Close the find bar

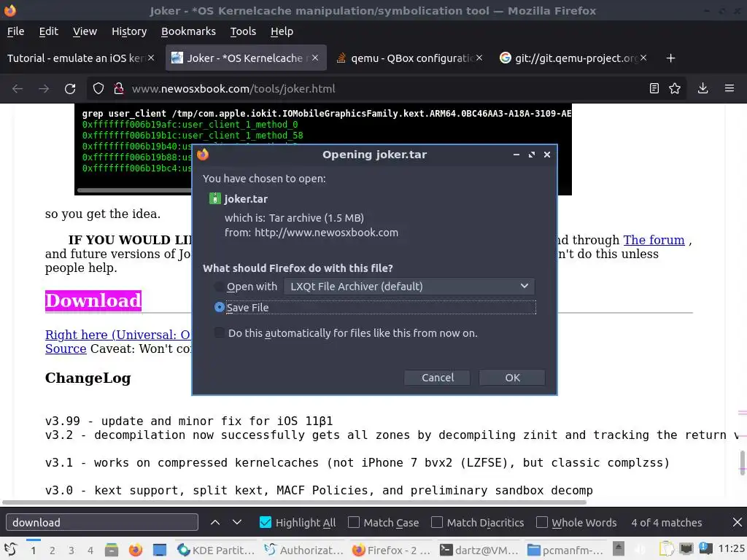(737, 522)
